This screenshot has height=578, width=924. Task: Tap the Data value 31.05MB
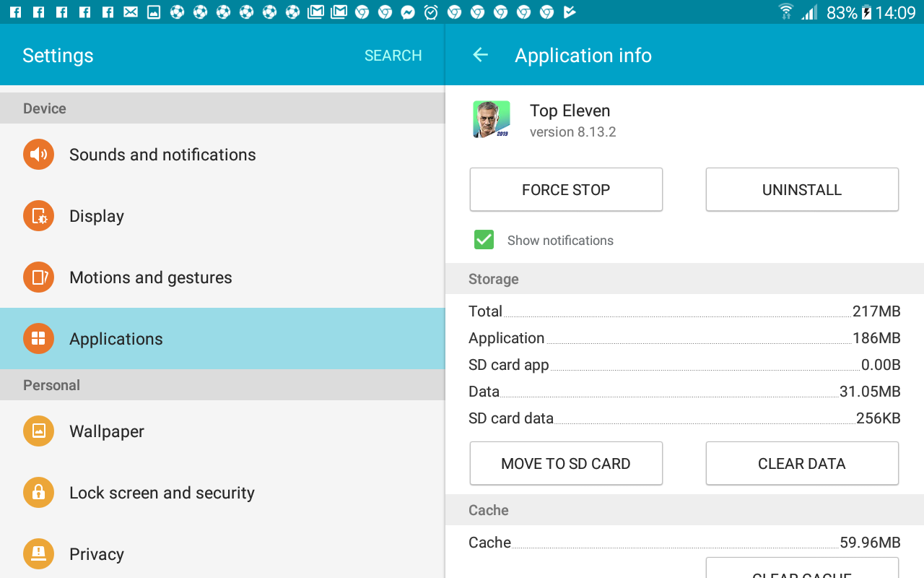point(870,392)
